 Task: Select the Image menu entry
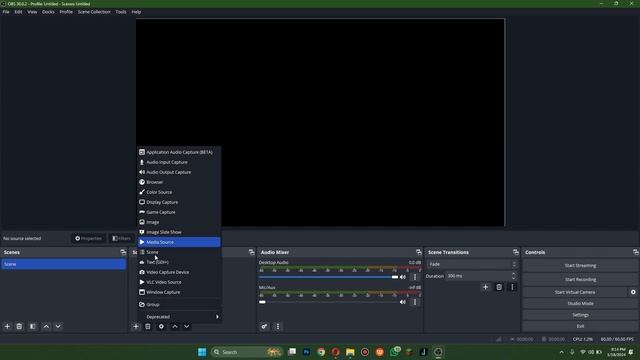pyautogui.click(x=180, y=222)
